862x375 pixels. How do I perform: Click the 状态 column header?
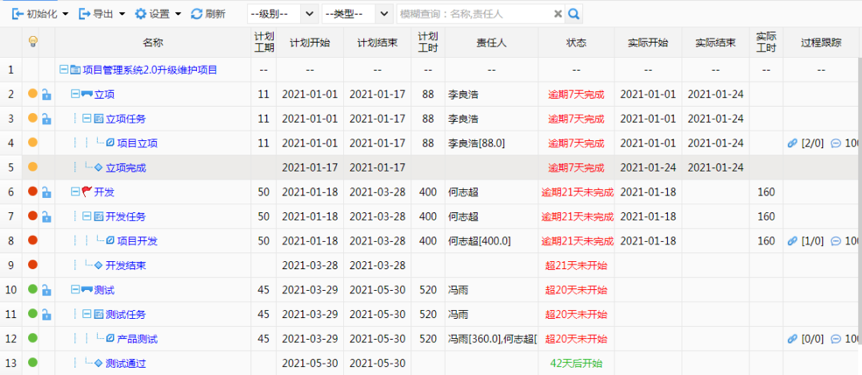576,43
